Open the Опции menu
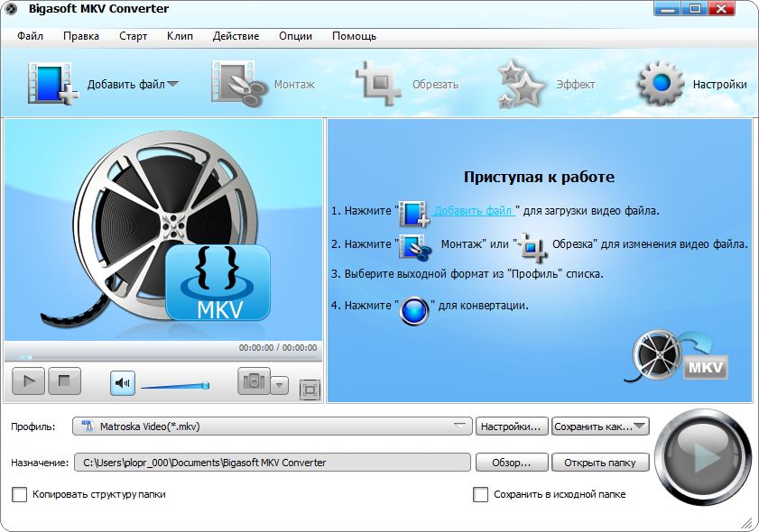 (295, 36)
